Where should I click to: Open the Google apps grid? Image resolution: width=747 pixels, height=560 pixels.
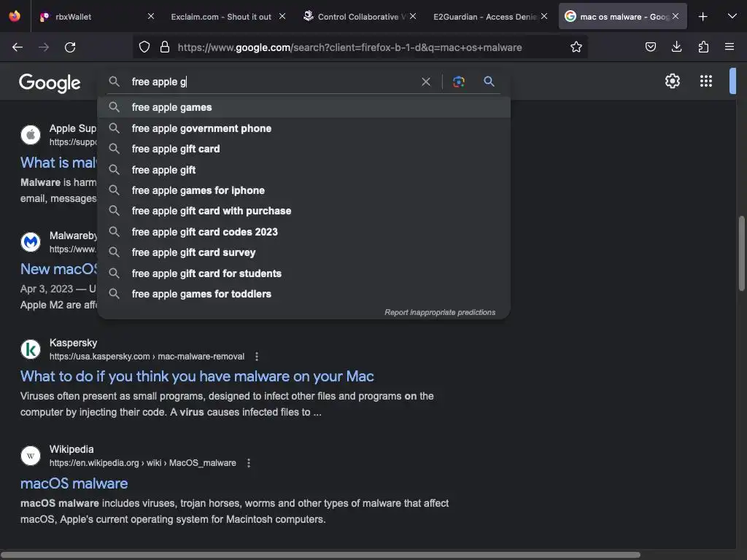click(x=706, y=81)
